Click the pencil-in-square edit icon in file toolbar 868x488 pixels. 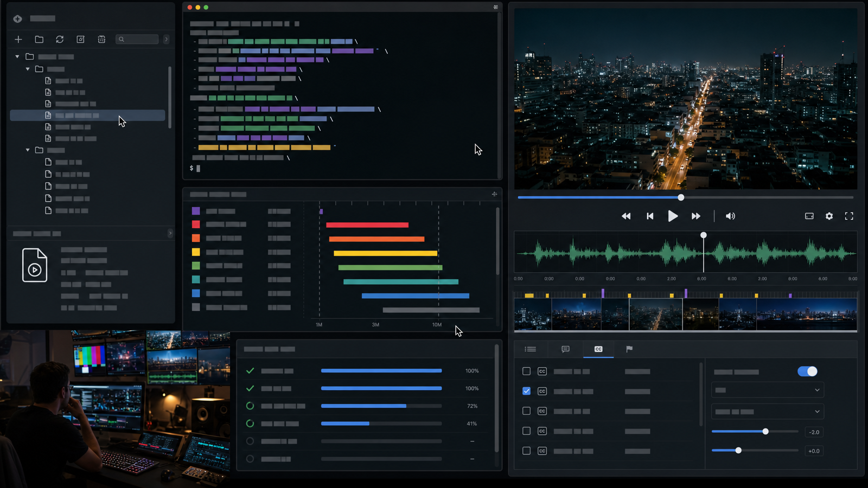click(80, 39)
